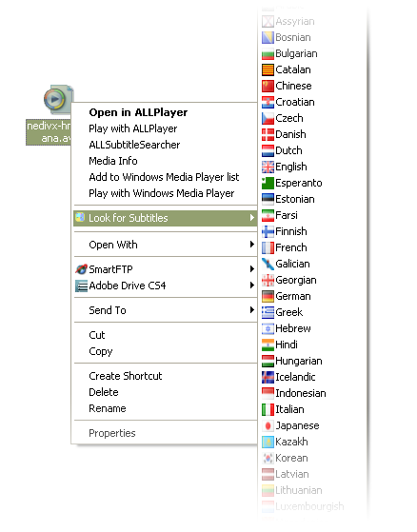Click the Icelandic flag icon
This screenshot has width=417, height=532.
(268, 377)
